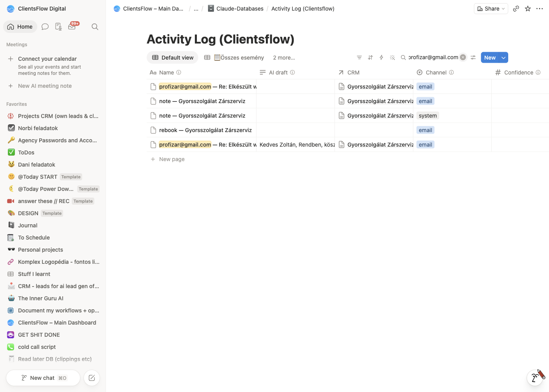Click the Activity Log (Clientsflow) page title
Screen dimensions: 549x392
pos(220,39)
